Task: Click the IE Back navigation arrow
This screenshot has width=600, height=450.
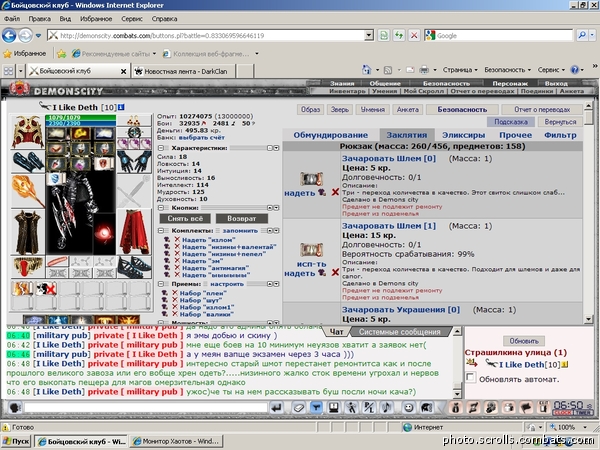Action: click(9, 36)
